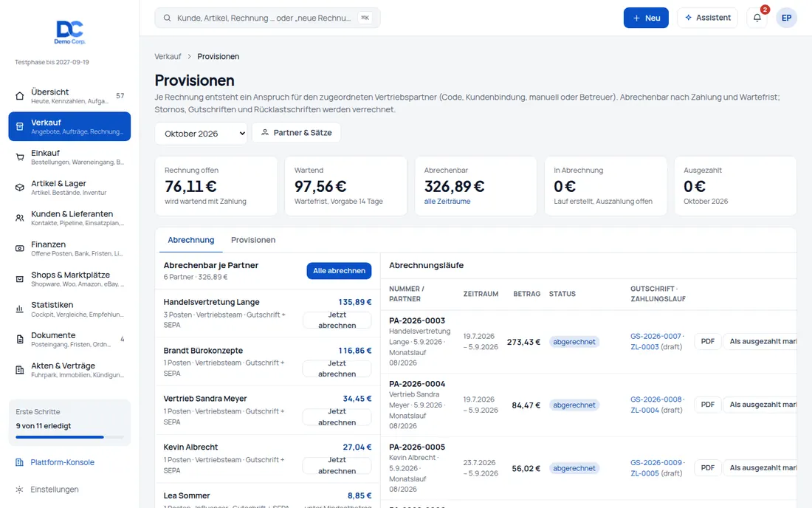Open PDF for PA-2026-0004
This screenshot has width=812, height=508.
pyautogui.click(x=707, y=405)
